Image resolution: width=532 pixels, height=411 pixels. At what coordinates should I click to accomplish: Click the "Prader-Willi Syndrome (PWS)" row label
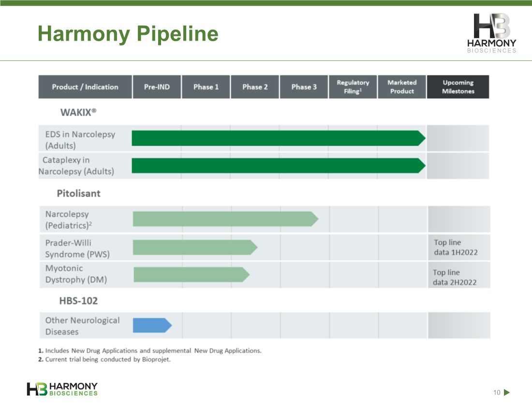77,248
